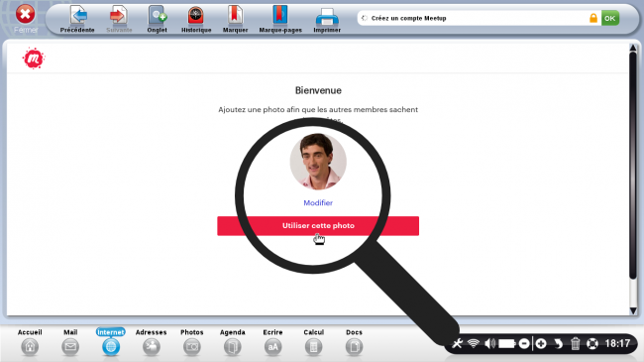
Task: Click the Utiliser cette photo button
Action: point(318,226)
